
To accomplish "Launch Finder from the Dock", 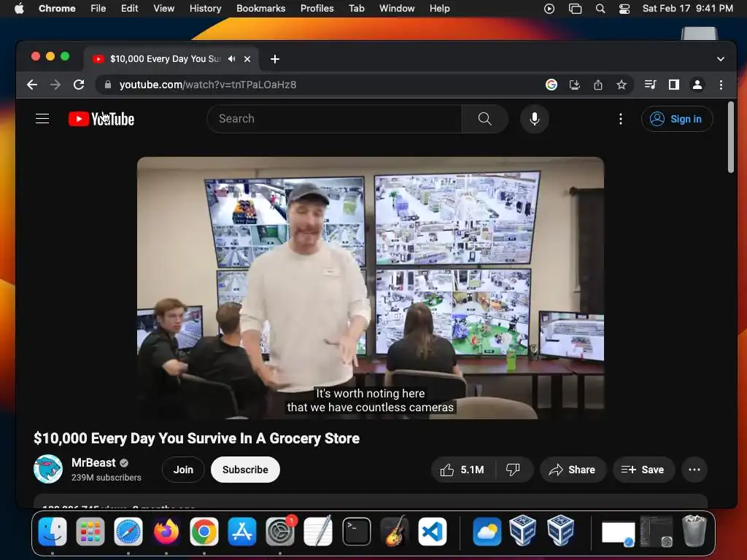I will click(x=53, y=532).
